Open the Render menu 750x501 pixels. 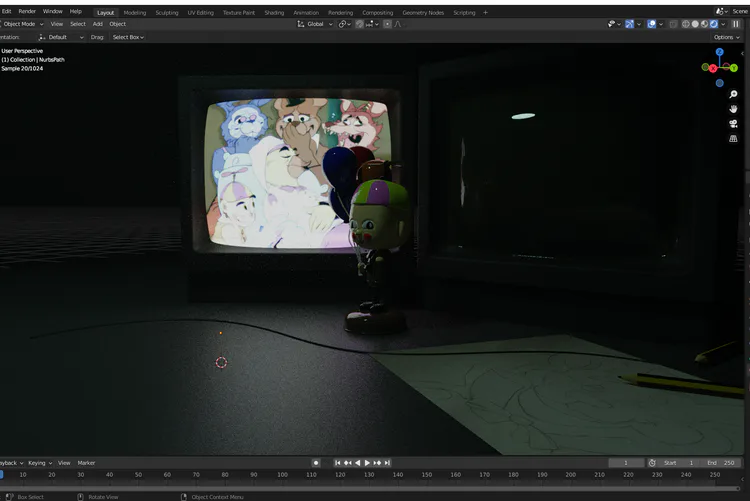(x=27, y=11)
